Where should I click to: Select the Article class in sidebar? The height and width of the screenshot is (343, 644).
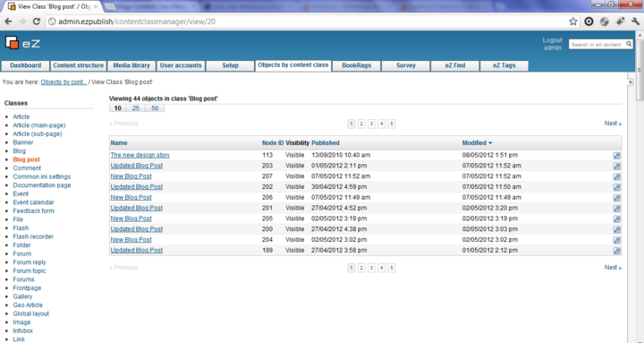click(21, 116)
